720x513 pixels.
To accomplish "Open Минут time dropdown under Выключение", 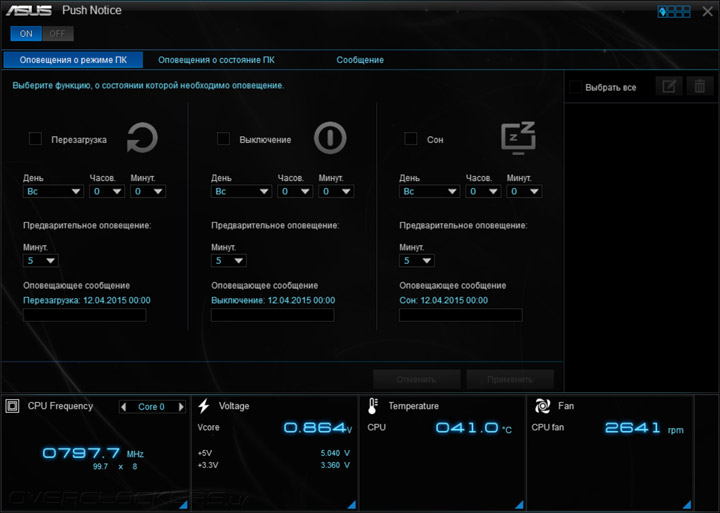I will pyautogui.click(x=336, y=192).
